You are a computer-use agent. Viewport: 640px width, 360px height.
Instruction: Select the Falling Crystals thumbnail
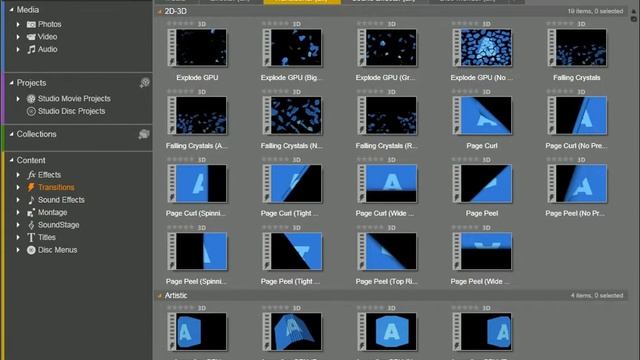click(577, 47)
